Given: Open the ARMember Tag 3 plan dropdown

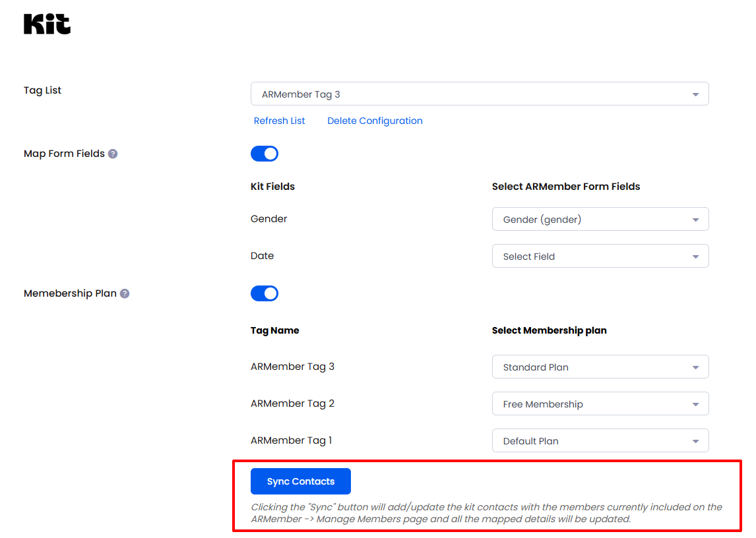Looking at the screenshot, I should click(600, 367).
